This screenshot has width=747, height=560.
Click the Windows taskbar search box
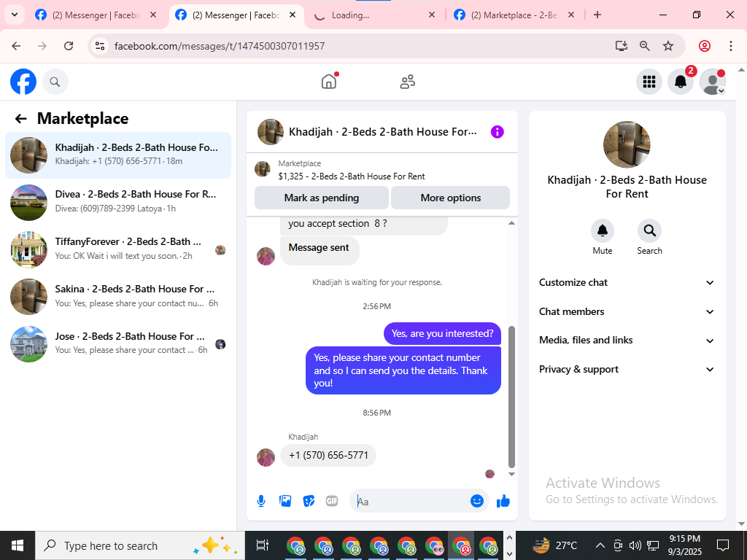140,545
